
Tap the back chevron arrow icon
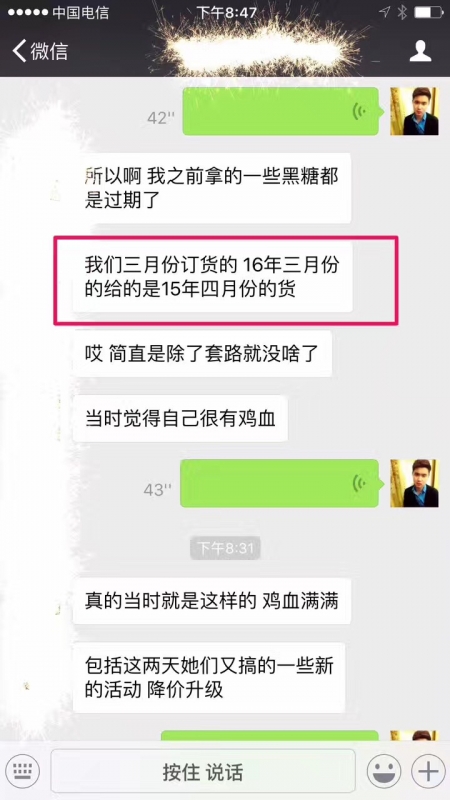point(19,51)
